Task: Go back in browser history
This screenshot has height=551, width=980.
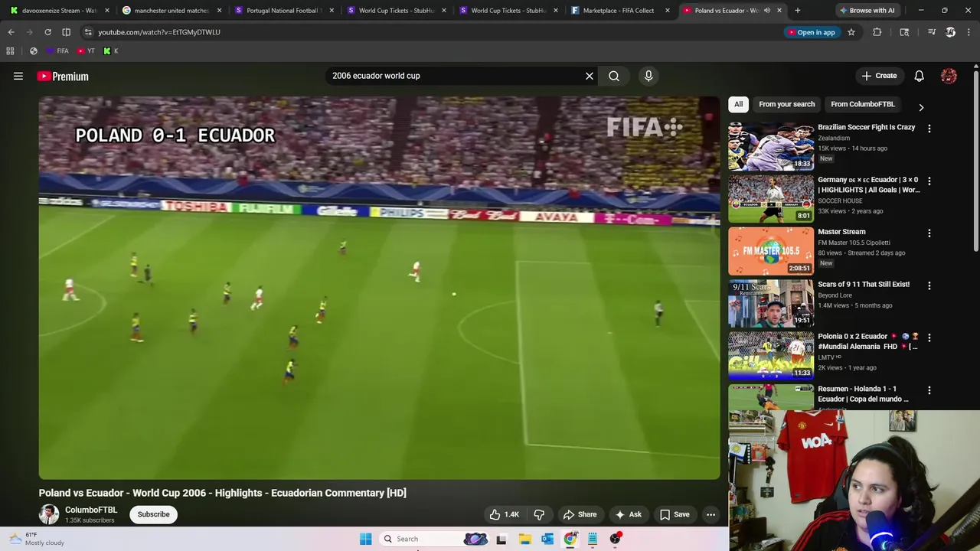Action: [x=11, y=32]
